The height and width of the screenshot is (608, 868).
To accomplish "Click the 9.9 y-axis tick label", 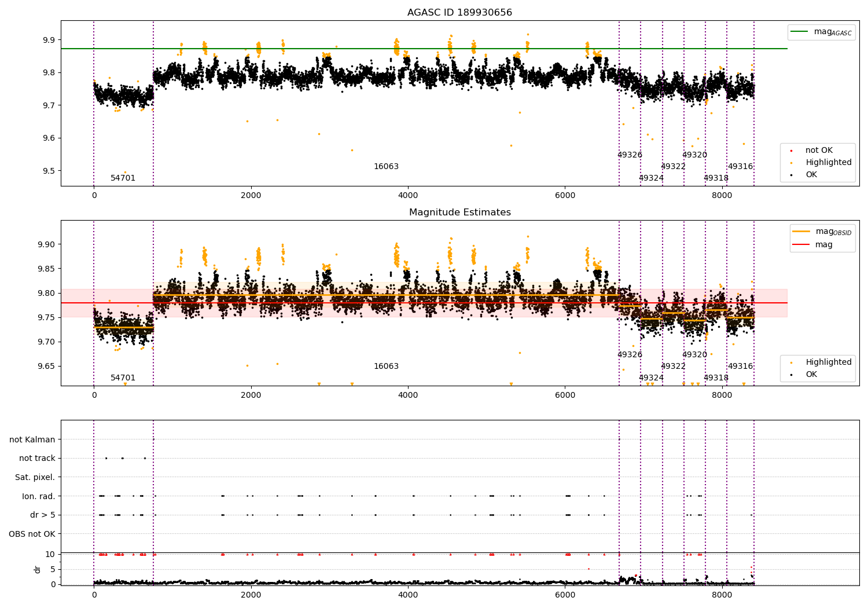I will 49,40.
